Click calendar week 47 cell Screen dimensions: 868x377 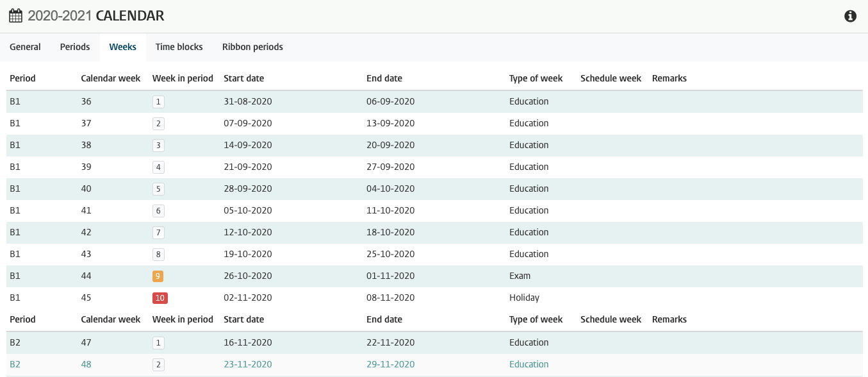86,342
